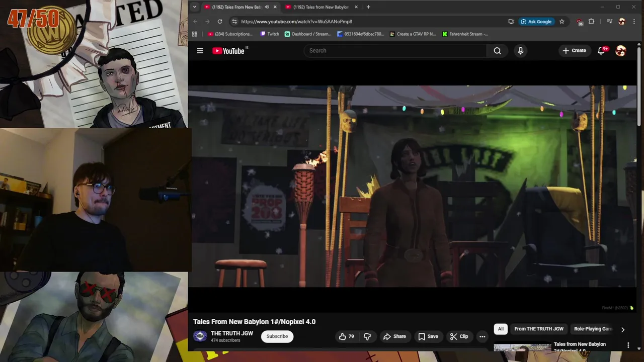The width and height of the screenshot is (644, 362).
Task: Open a new Chrome tab
Action: click(x=368, y=7)
